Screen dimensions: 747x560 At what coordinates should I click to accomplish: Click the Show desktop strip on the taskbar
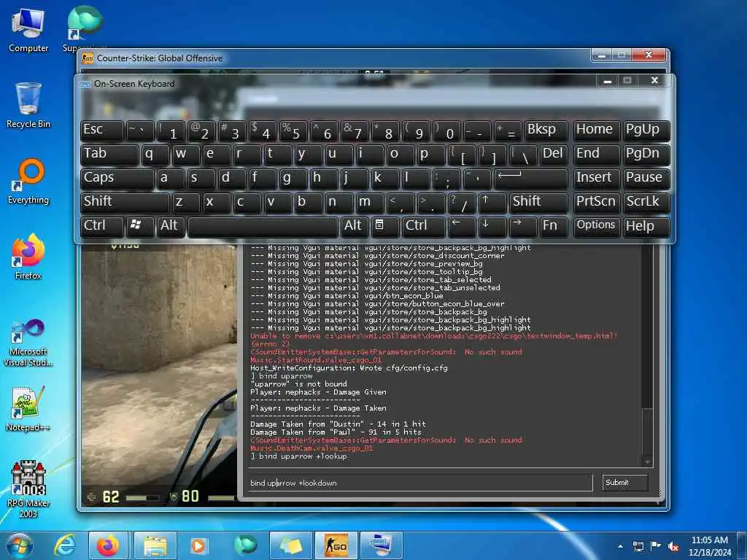pyautogui.click(x=742, y=545)
